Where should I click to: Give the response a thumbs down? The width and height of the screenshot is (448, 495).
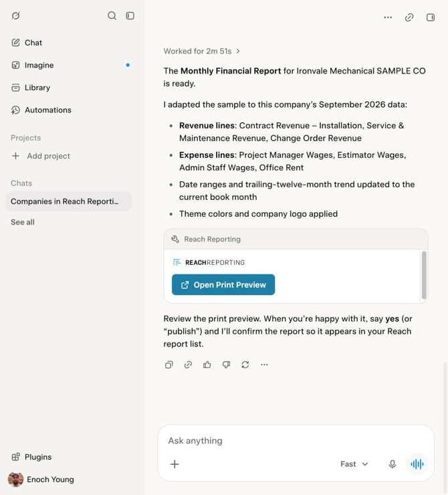226,365
